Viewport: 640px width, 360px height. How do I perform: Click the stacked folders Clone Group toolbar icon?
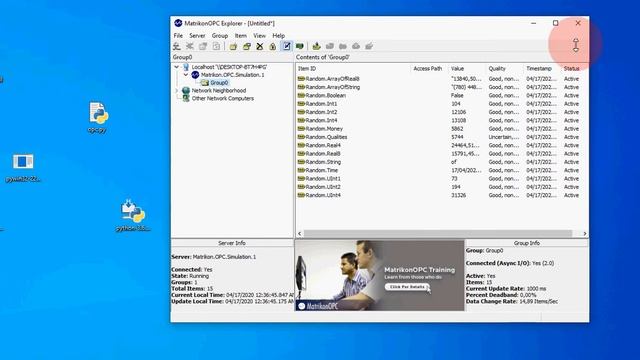coord(247,46)
